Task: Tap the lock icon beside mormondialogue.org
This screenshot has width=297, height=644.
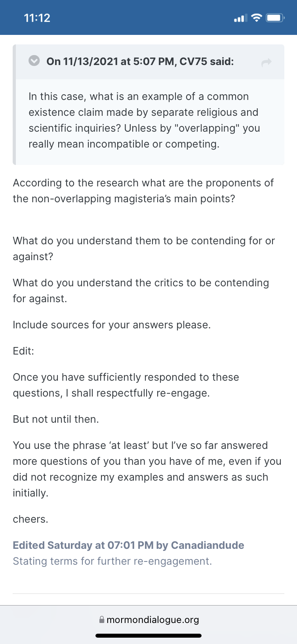Action: tap(102, 619)
